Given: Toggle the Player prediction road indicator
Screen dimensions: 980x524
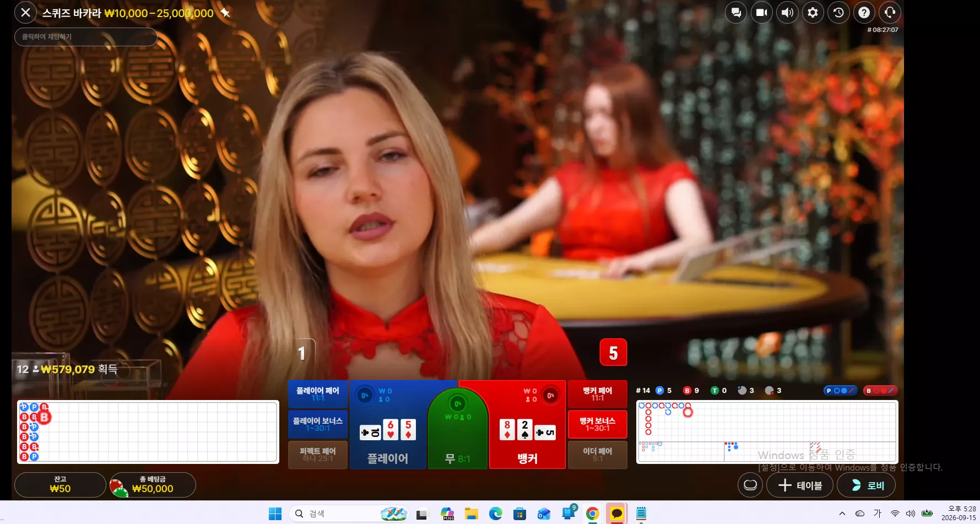Looking at the screenshot, I should pos(841,391).
